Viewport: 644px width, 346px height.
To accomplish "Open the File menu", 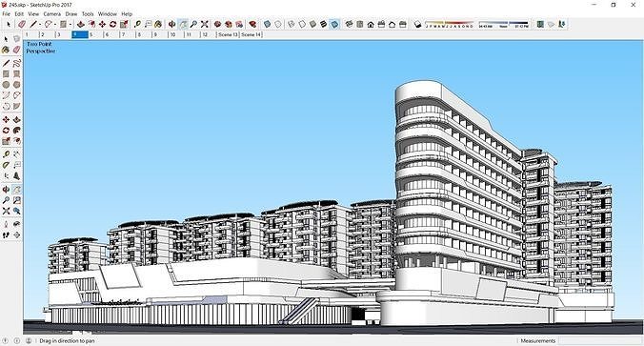I will coord(6,14).
